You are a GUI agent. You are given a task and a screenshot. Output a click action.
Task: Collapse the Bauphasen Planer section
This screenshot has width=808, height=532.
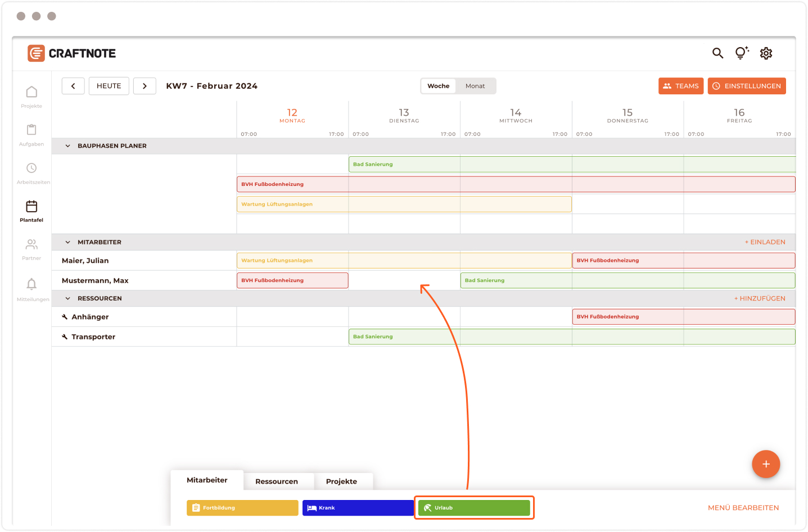click(67, 146)
